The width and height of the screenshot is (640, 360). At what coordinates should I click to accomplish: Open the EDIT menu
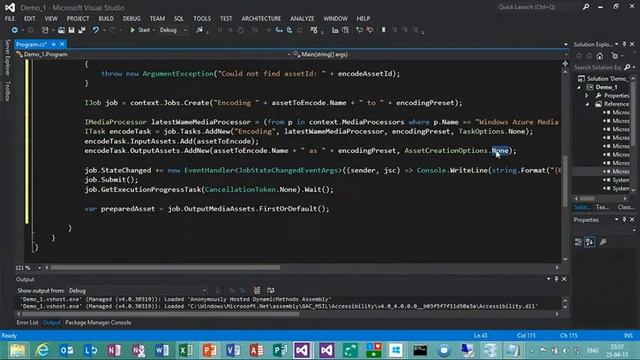(29, 19)
